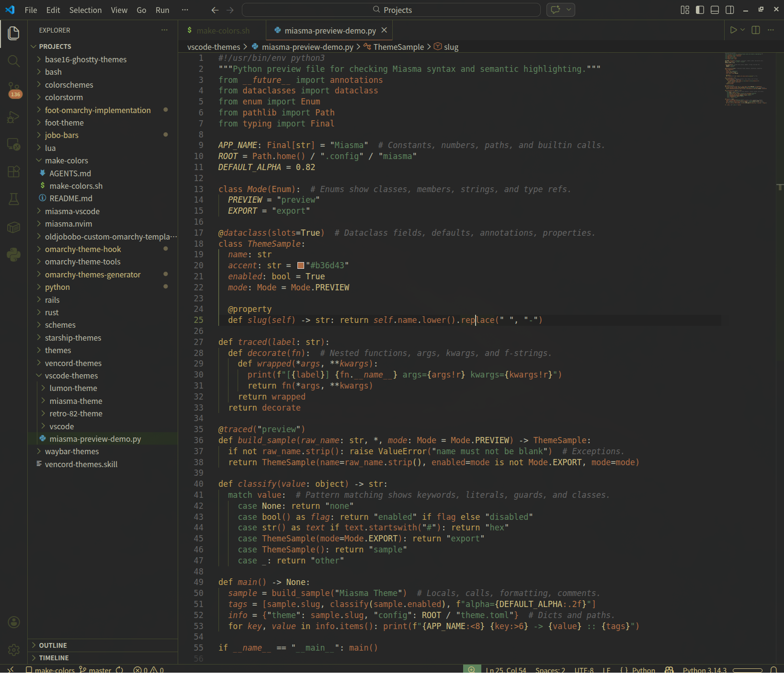Viewport: 784px width, 677px height.
Task: Open the Python extension sidebar icon
Action: (x=13, y=254)
